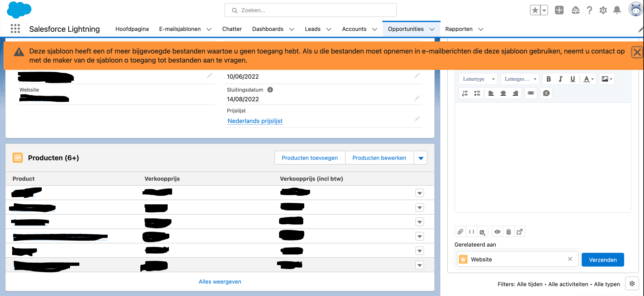Attach a file with paperclip icon

tap(460, 232)
